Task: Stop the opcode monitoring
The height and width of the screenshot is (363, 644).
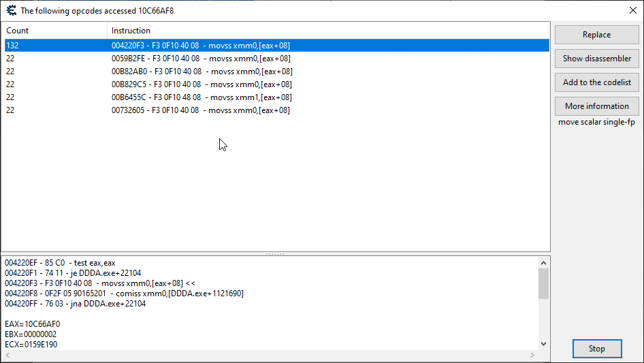Action: click(596, 349)
